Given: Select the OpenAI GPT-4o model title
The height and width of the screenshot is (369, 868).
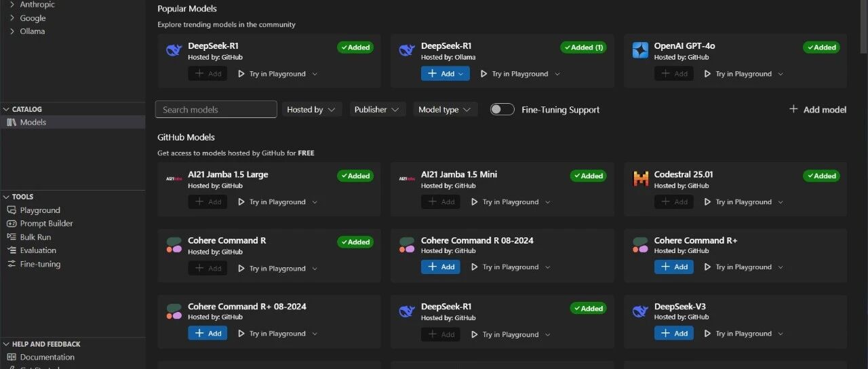Looking at the screenshot, I should (684, 46).
